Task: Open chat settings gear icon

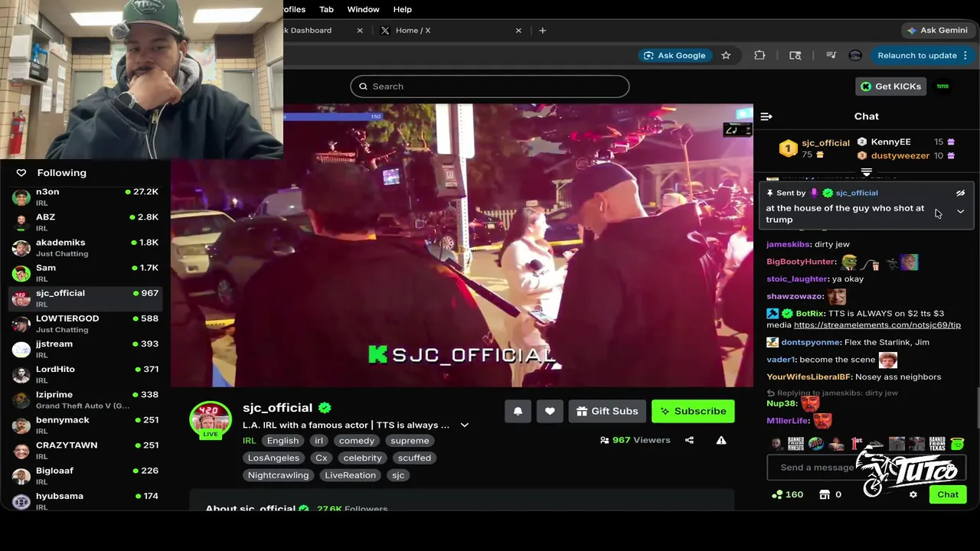Action: 913,494
